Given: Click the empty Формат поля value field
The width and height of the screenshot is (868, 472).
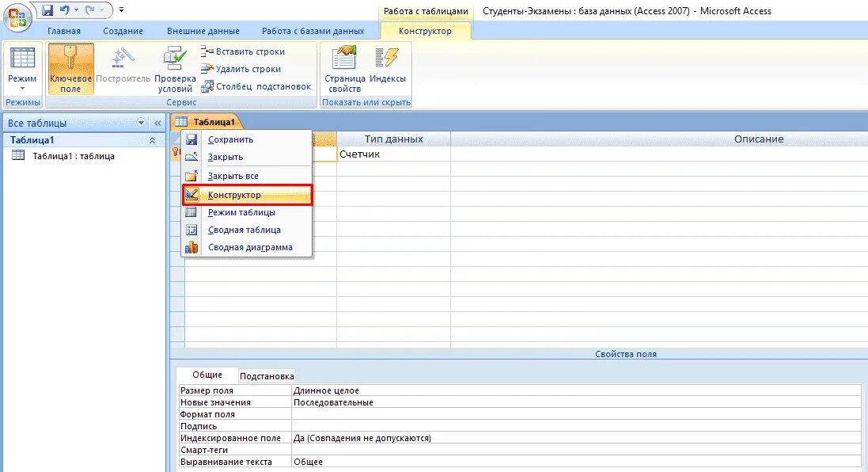Looking at the screenshot, I should click(576, 414).
